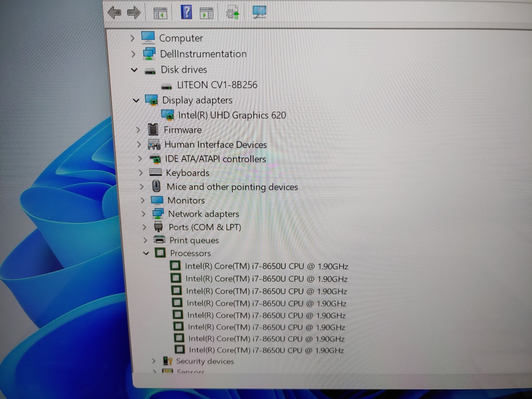The image size is (532, 399).
Task: Select the DellInstrumentation label
Action: point(203,54)
